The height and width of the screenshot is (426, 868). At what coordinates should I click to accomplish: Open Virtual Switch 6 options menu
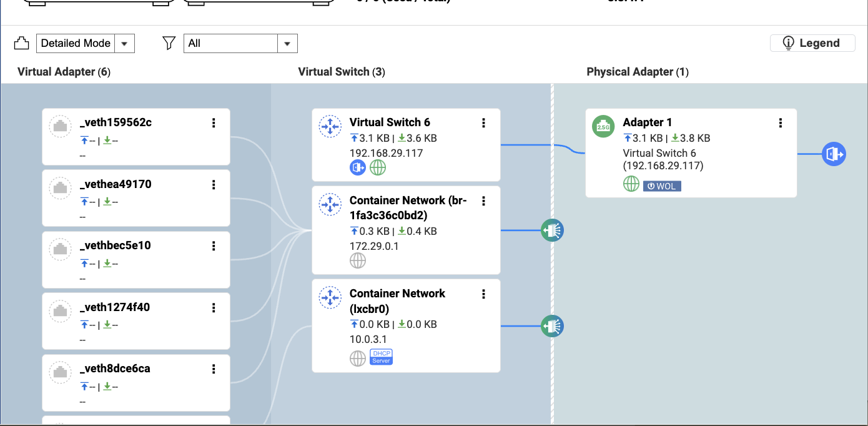pos(483,123)
